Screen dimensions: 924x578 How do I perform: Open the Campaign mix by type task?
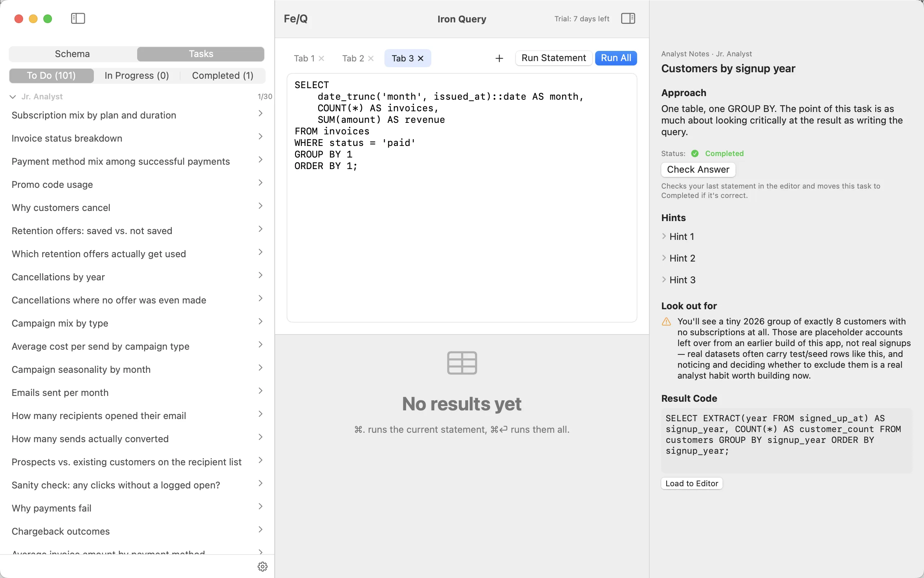[x=137, y=323]
